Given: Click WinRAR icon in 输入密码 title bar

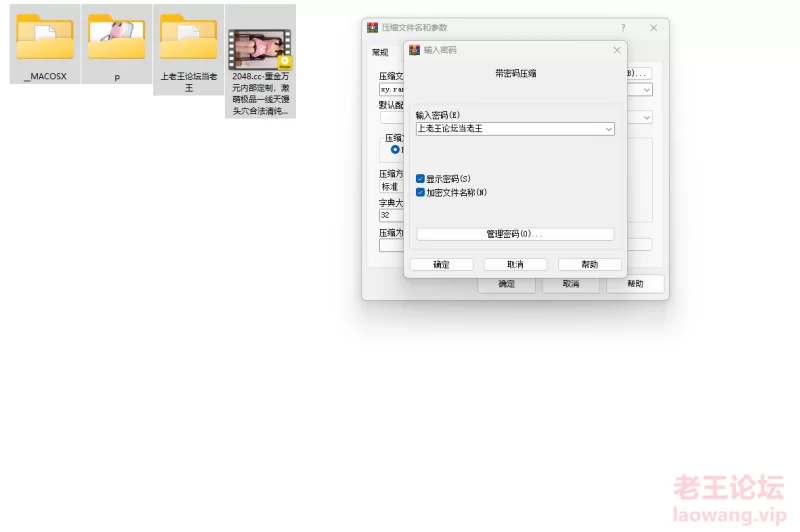Looking at the screenshot, I should click(414, 50).
